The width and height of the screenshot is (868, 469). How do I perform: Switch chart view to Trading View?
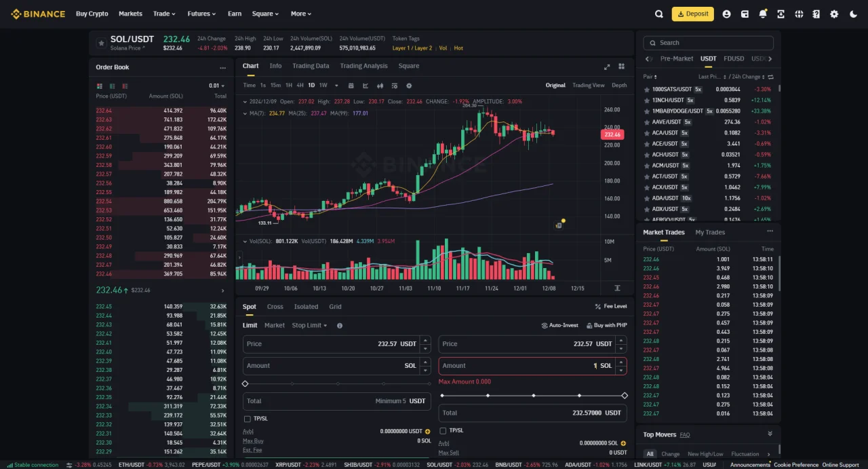pos(588,86)
